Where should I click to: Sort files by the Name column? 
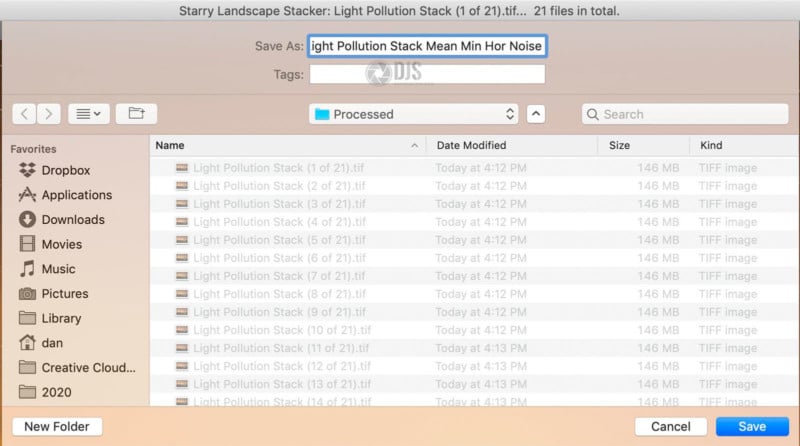285,146
